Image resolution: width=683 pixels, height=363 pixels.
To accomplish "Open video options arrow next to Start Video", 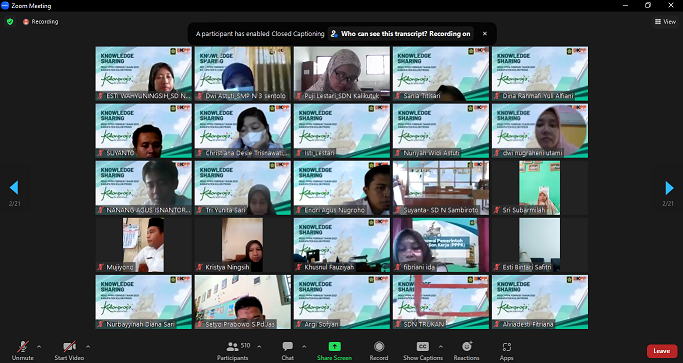I will pyautogui.click(x=88, y=347).
